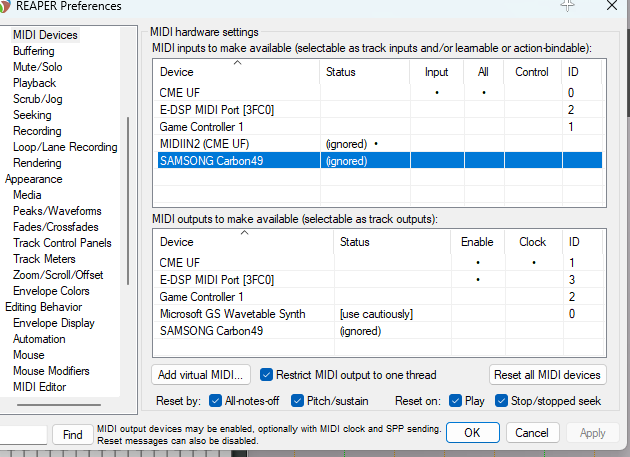Screen dimensions: 630x457
Task: Open the Mouse preferences page
Action: 29,355
